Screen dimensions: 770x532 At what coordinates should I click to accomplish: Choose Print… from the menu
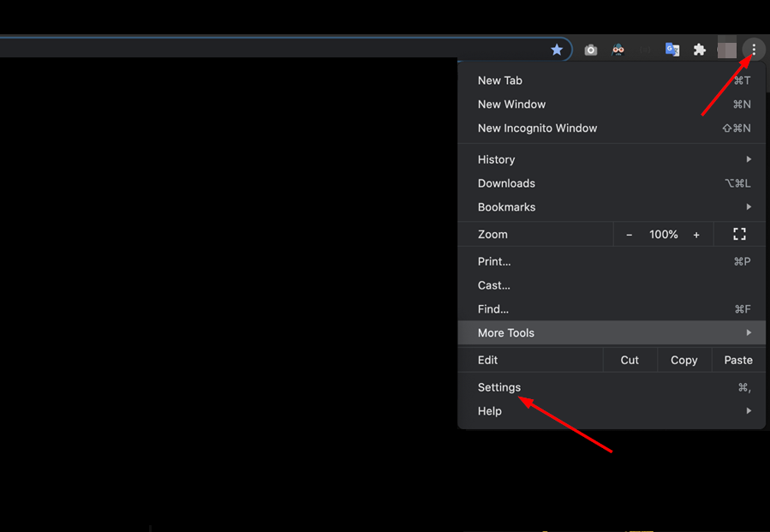612,261
